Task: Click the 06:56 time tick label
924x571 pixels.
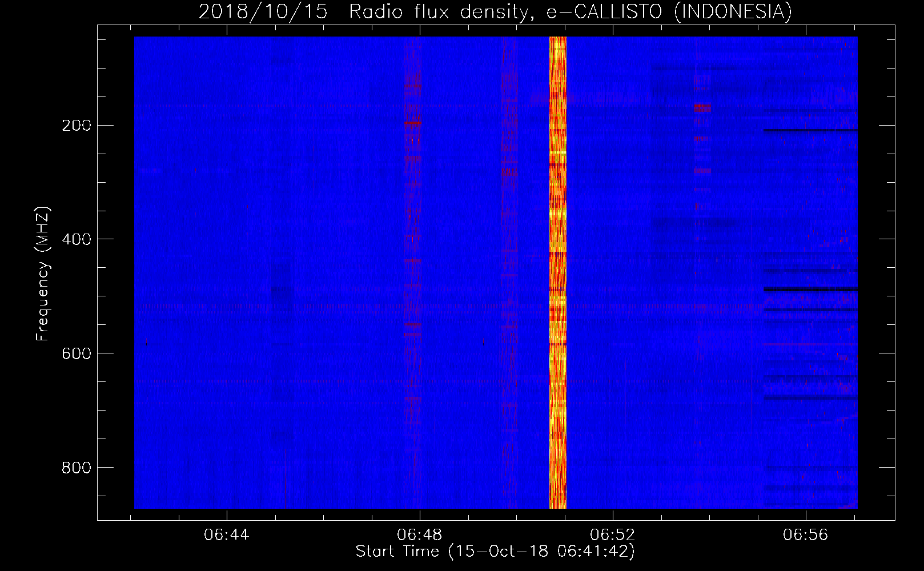Action: (x=806, y=535)
